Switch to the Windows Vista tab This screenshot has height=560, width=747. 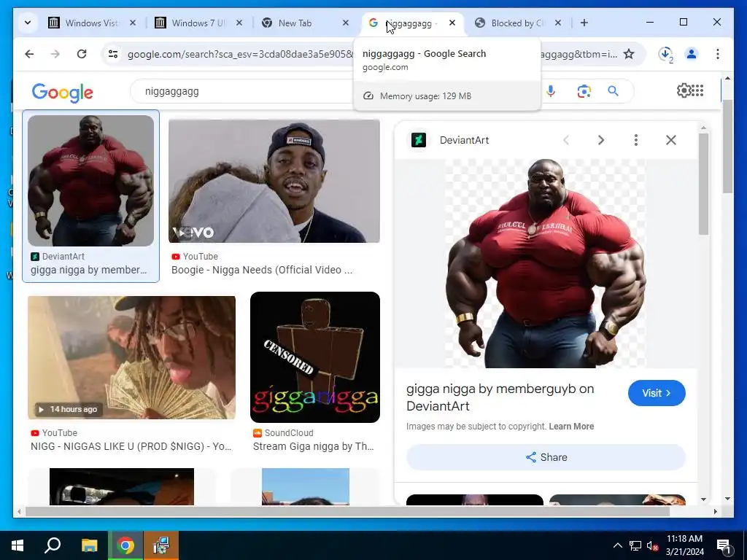pos(93,23)
